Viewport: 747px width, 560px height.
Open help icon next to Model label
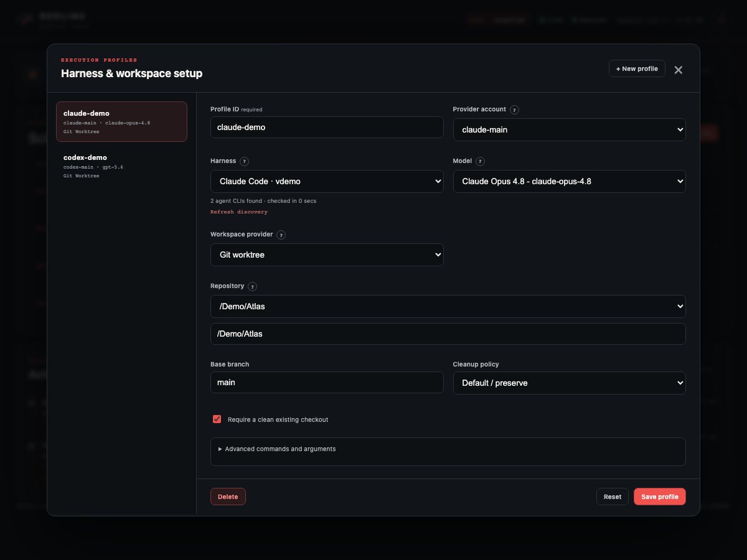coord(480,162)
